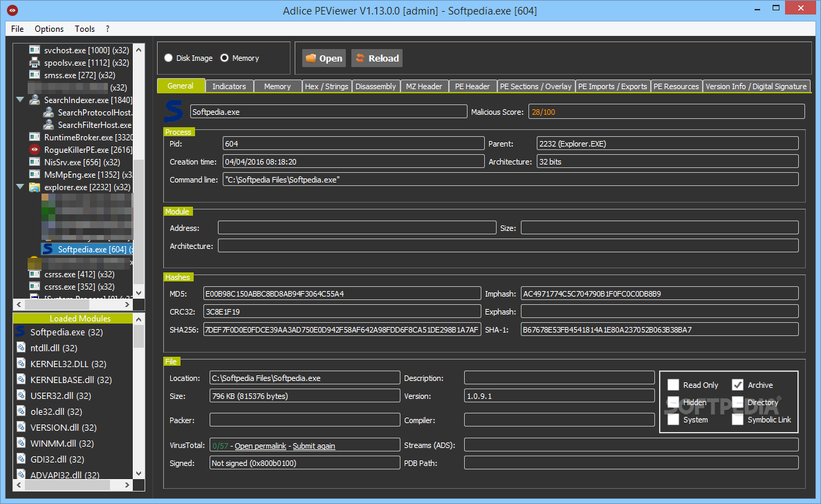821x504 pixels.
Task: Open the ? help menu
Action: point(107,29)
